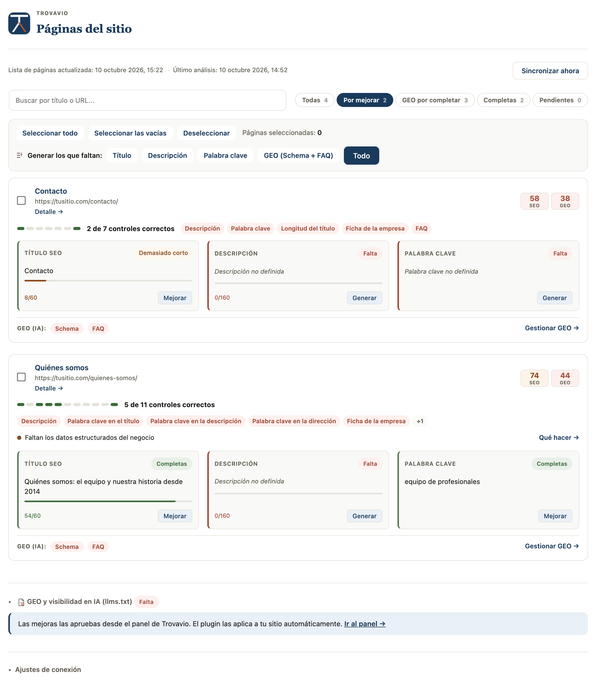Switch to the Completas filter tab
Viewport: 613px width, 700px height.
pyautogui.click(x=503, y=100)
